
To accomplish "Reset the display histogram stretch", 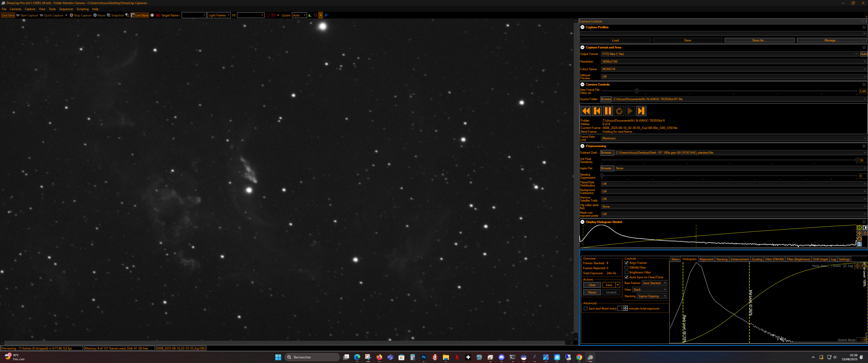I will tap(859, 239).
